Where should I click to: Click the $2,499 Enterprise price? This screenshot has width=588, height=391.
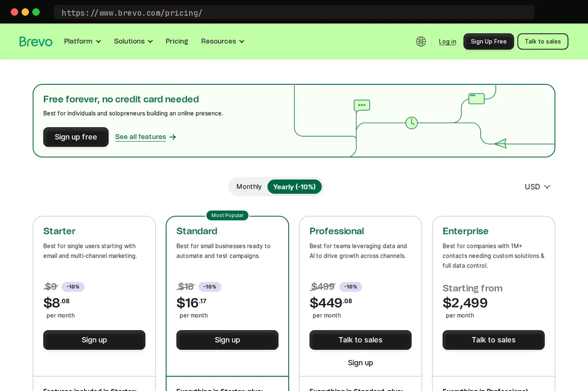tap(465, 302)
